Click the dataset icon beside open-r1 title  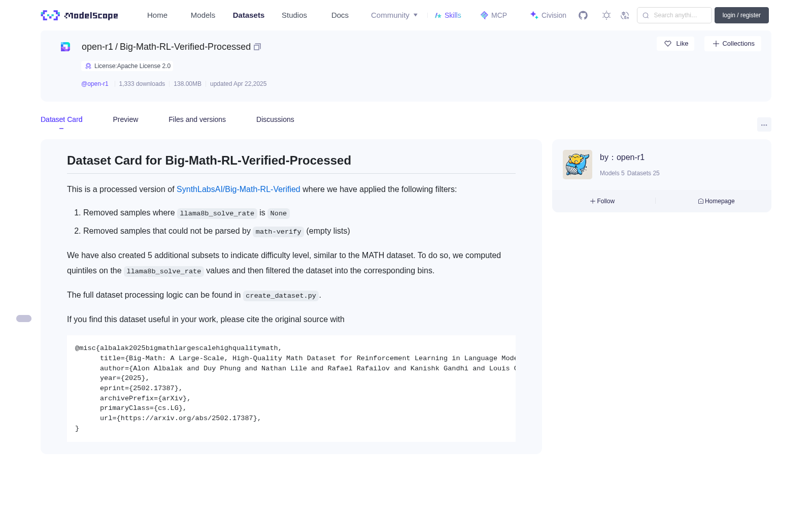[65, 47]
